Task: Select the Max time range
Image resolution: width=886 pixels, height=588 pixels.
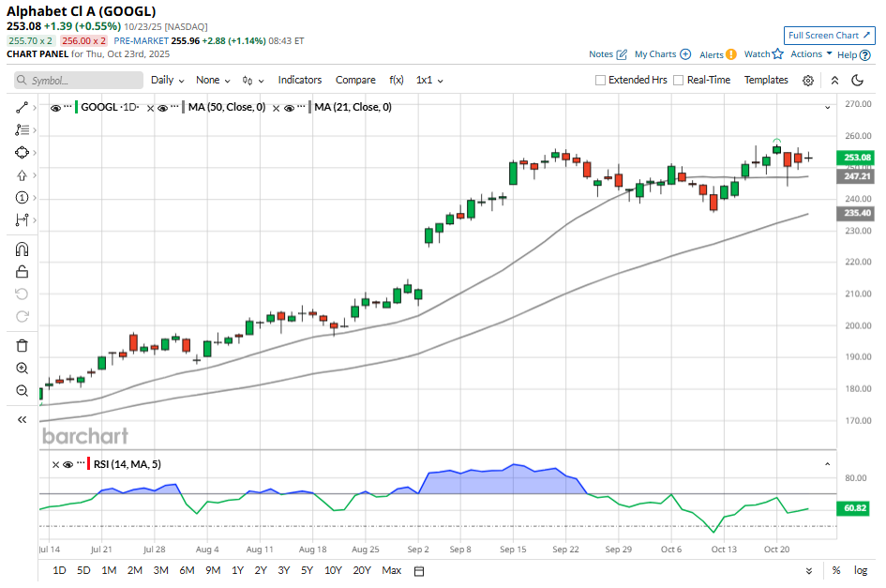Action: [x=392, y=570]
